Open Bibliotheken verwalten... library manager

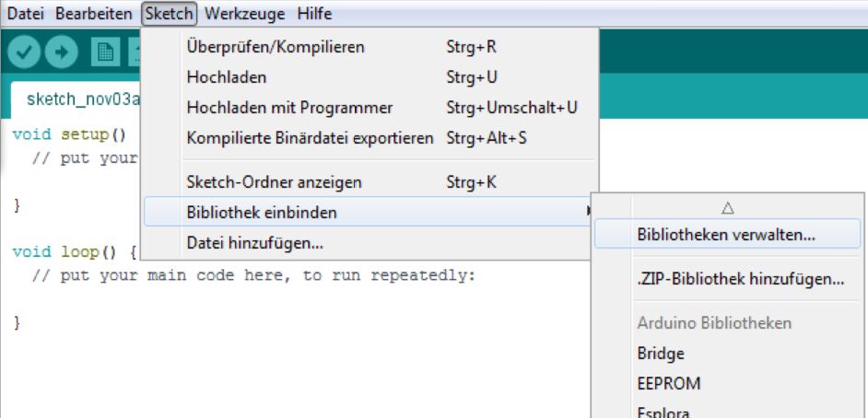tap(726, 234)
